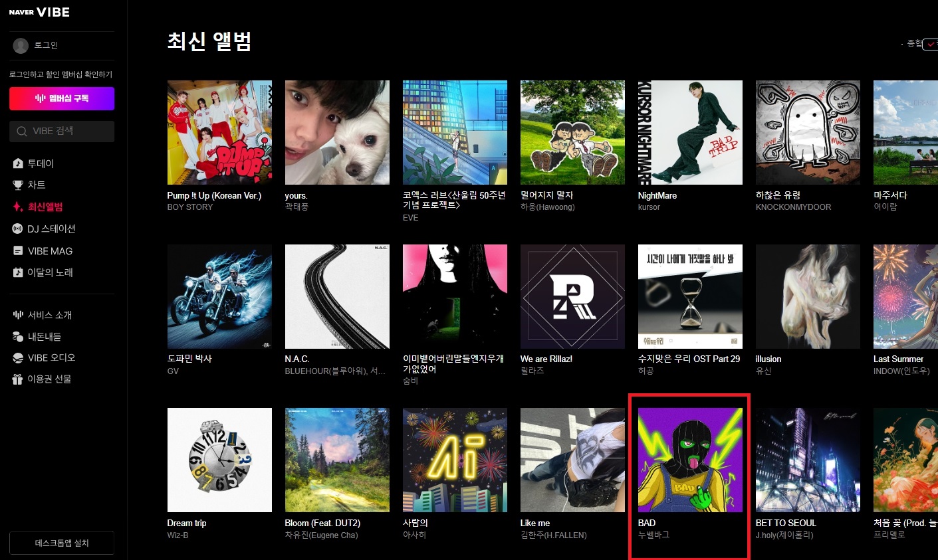Open the 도파민 박사 album cover

(x=219, y=296)
